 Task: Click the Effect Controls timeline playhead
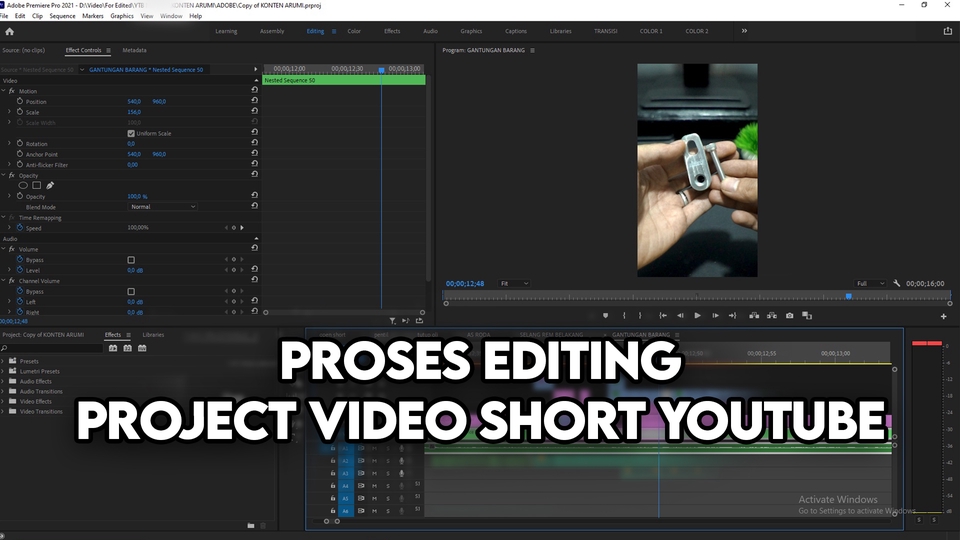pyautogui.click(x=381, y=70)
